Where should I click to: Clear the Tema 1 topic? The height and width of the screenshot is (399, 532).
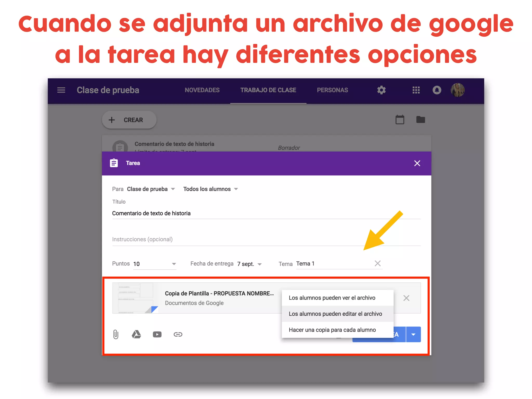[378, 263]
